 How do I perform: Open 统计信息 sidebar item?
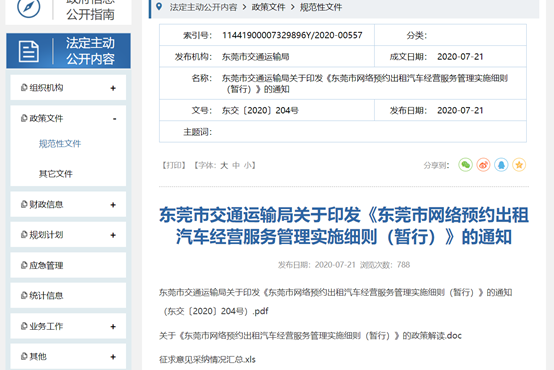(68, 296)
